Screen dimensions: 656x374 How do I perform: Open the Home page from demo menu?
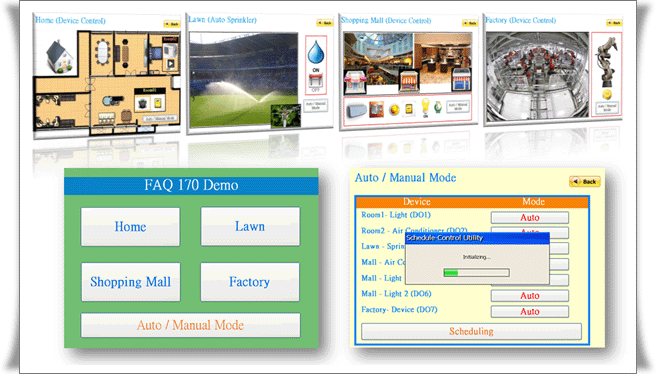[x=131, y=227]
